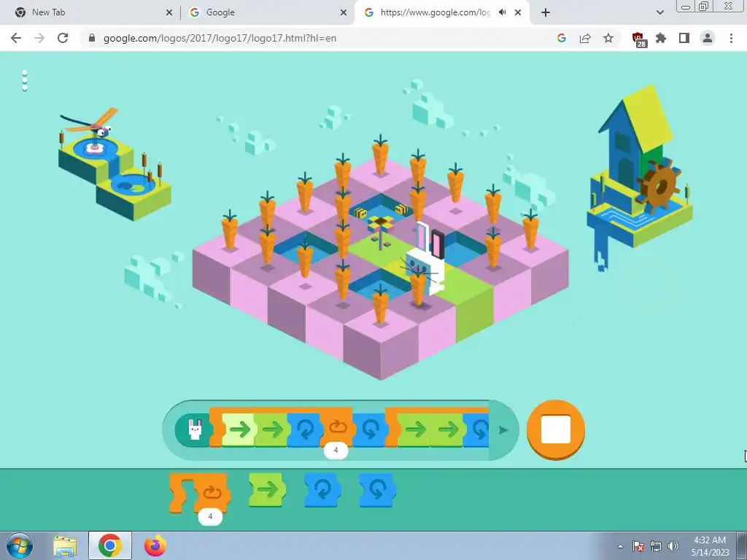Click the orange loop-end block in program
The width and height of the screenshot is (747, 560).
[x=337, y=427]
